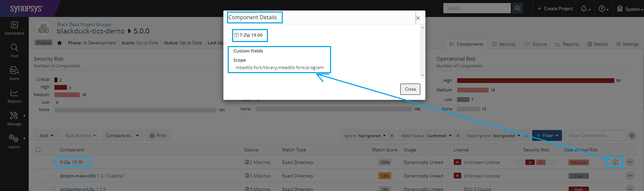This screenshot has height=191, width=644.
Task: Open the more options menu for @npm-make/zlib row
Action: pyautogui.click(x=630, y=175)
